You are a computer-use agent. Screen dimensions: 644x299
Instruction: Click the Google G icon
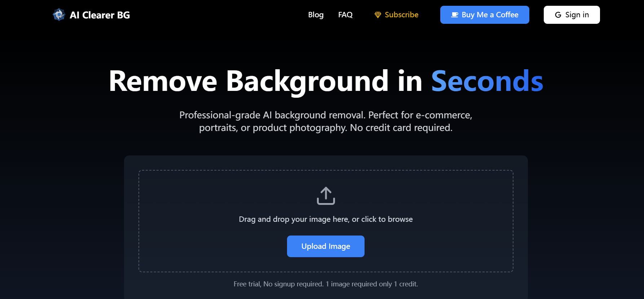coord(558,15)
